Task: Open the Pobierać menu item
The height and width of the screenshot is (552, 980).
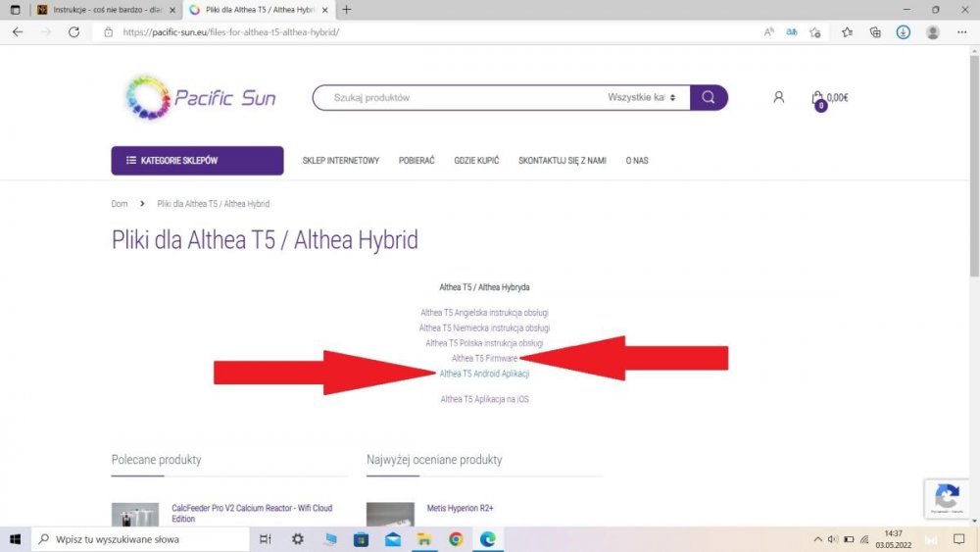Action: pos(416,161)
